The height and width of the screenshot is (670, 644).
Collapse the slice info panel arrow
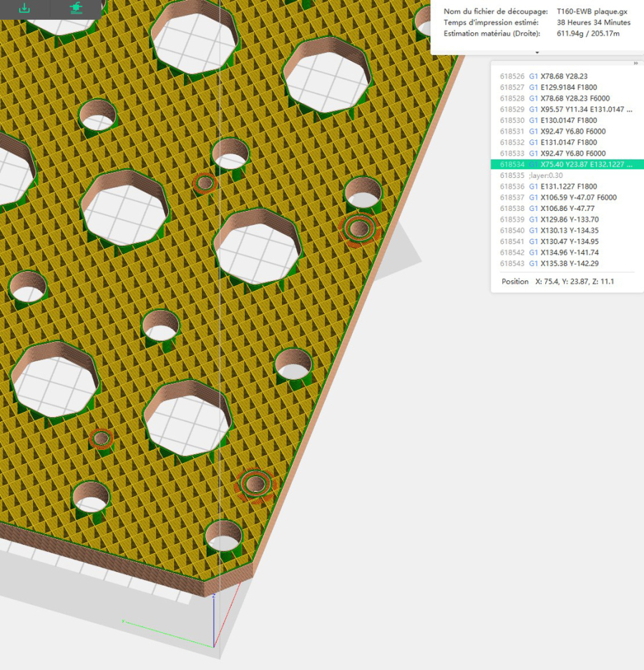pyautogui.click(x=537, y=52)
